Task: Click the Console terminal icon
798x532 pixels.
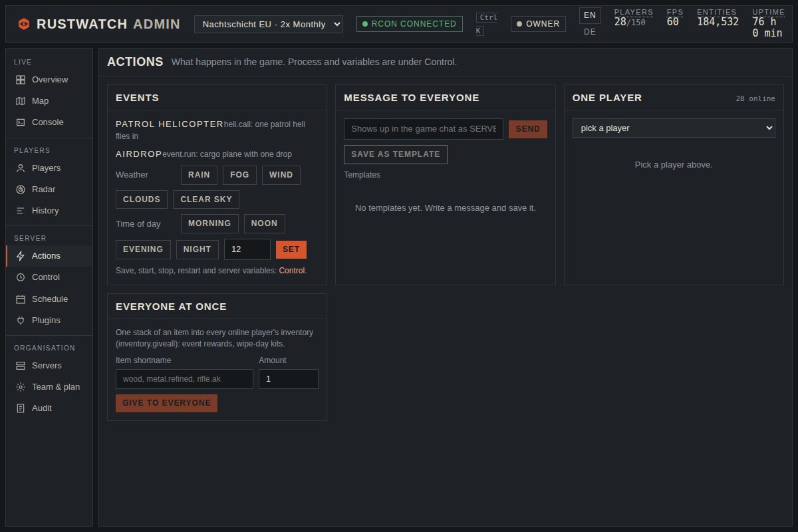Action: [x=21, y=122]
